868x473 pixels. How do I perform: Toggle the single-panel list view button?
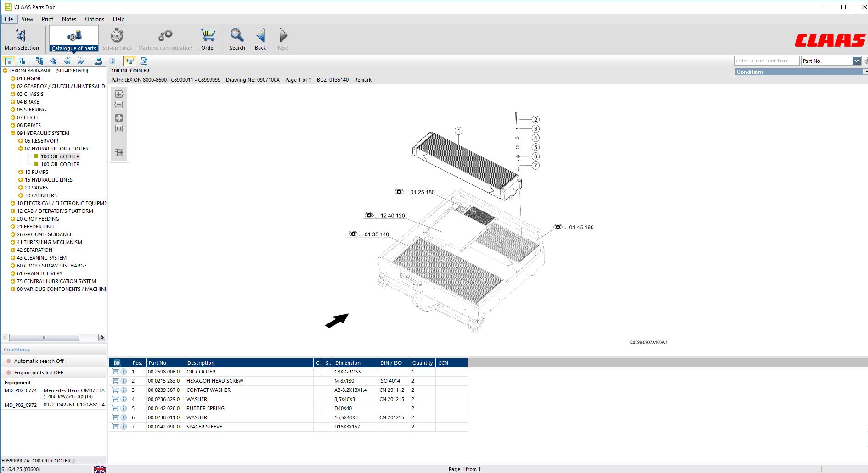tap(8, 61)
